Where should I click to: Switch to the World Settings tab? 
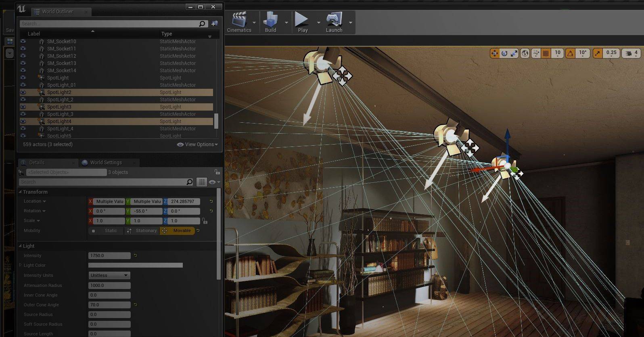click(106, 163)
